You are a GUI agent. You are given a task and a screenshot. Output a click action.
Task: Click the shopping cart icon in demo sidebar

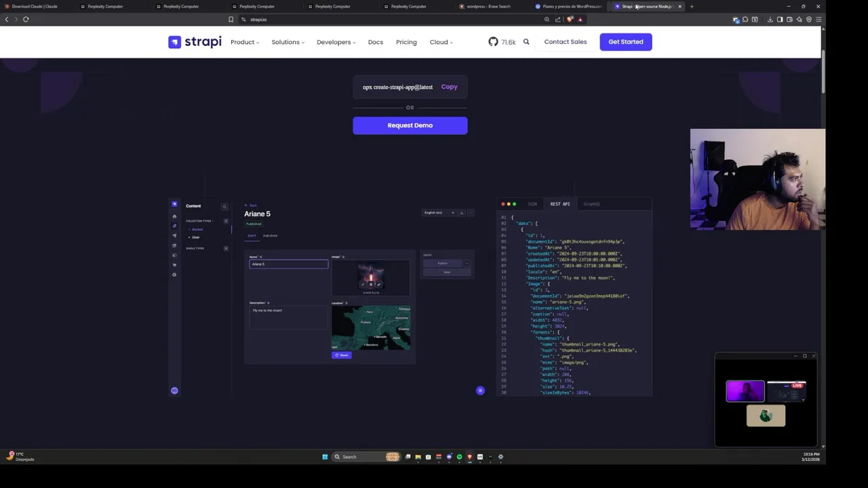pos(174,264)
